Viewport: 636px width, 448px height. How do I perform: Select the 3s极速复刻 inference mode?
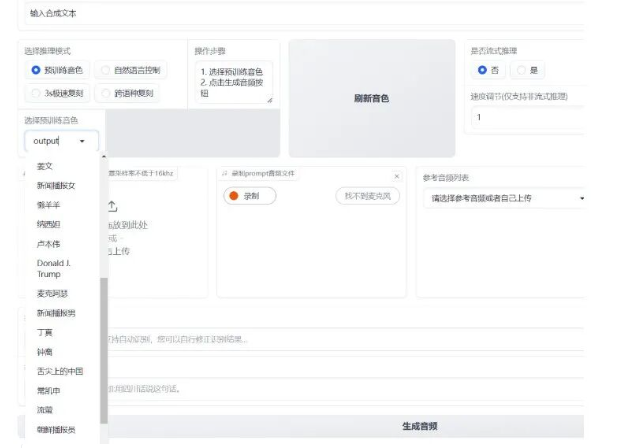(x=57, y=93)
